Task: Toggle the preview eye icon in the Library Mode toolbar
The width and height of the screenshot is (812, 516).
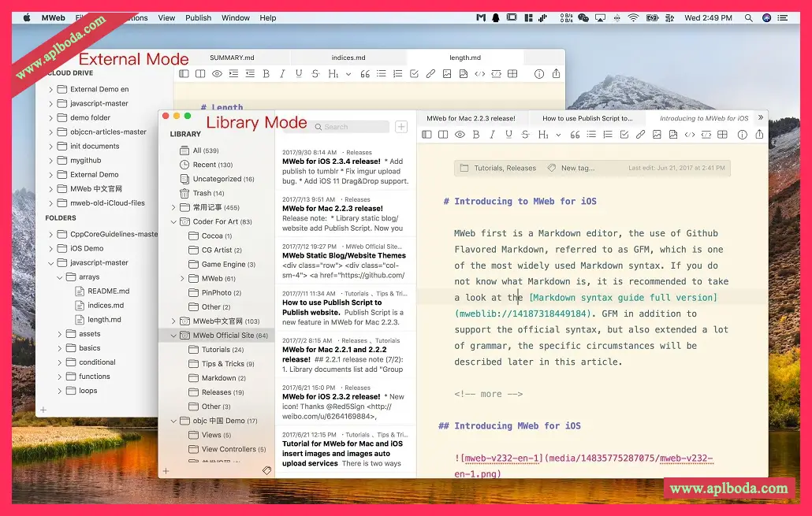Action: [x=460, y=135]
